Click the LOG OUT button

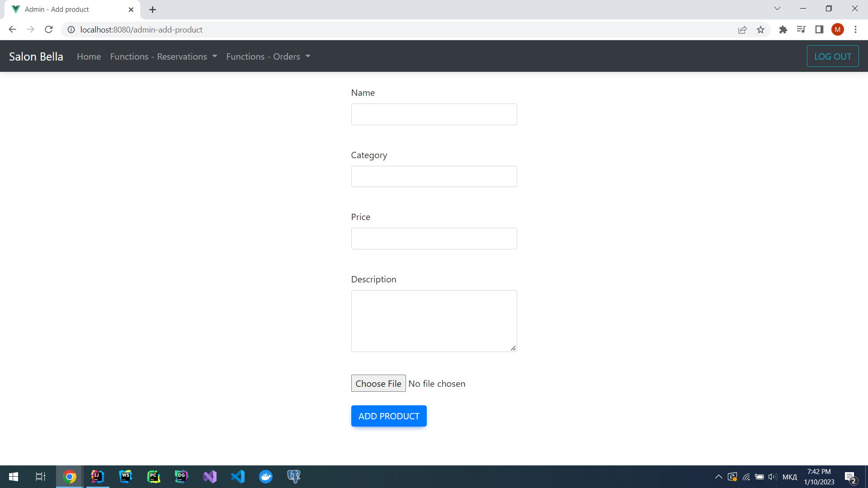[832, 56]
